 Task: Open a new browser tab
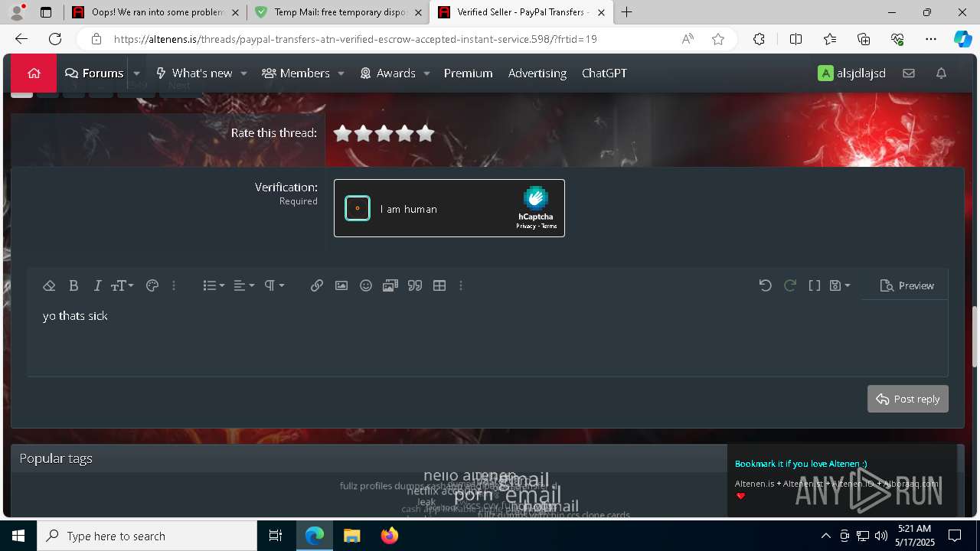coord(627,12)
